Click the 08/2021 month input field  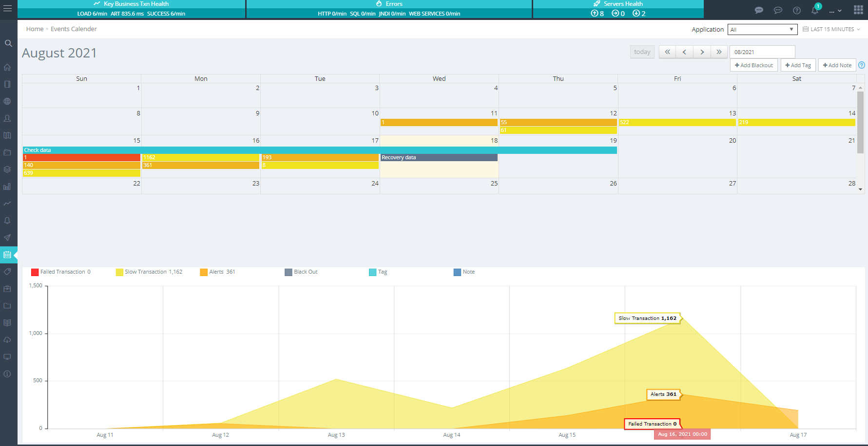click(x=762, y=52)
